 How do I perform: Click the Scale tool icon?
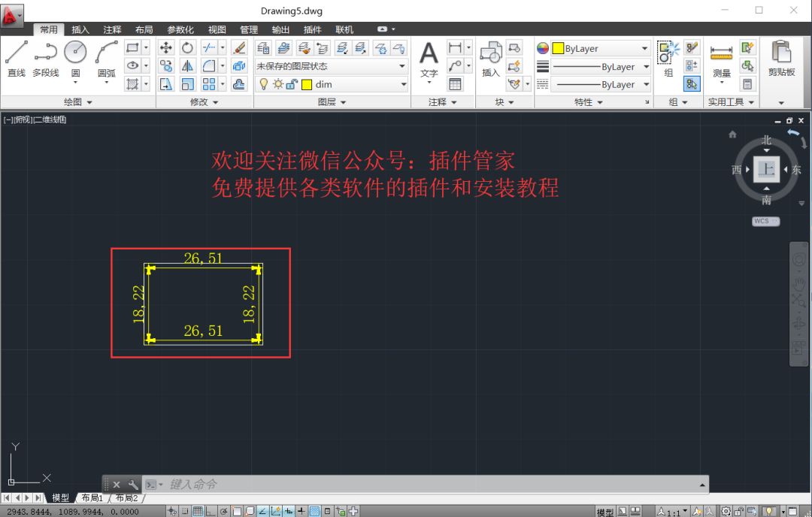(x=187, y=84)
